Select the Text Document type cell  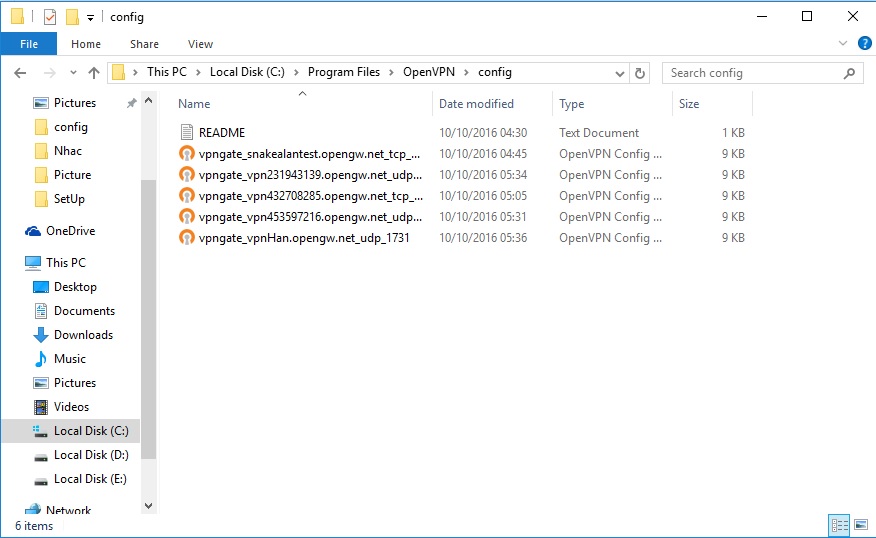(x=598, y=132)
